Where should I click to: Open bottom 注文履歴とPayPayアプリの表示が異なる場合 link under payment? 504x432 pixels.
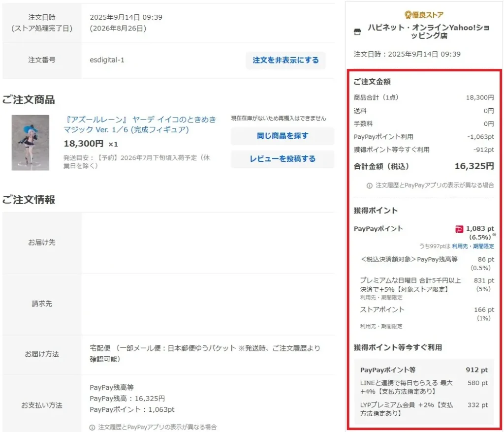pyautogui.click(x=157, y=427)
